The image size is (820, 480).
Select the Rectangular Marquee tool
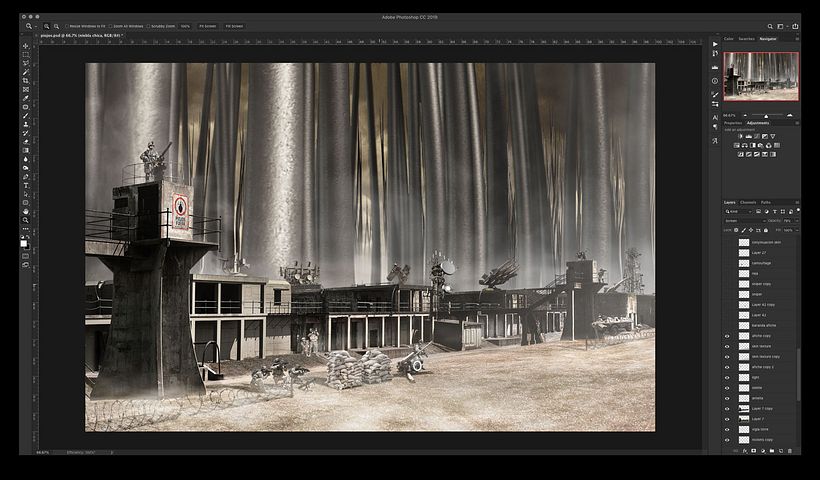click(x=26, y=54)
